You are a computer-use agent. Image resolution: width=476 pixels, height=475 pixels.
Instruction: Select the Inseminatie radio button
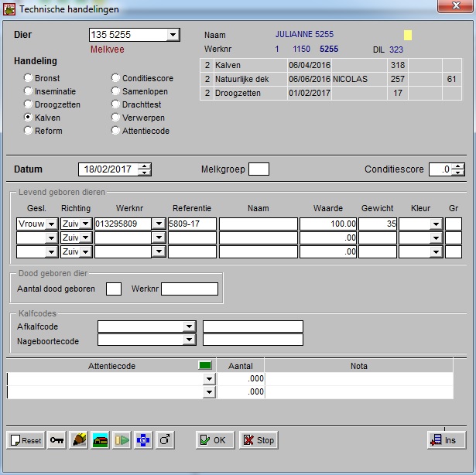29,91
